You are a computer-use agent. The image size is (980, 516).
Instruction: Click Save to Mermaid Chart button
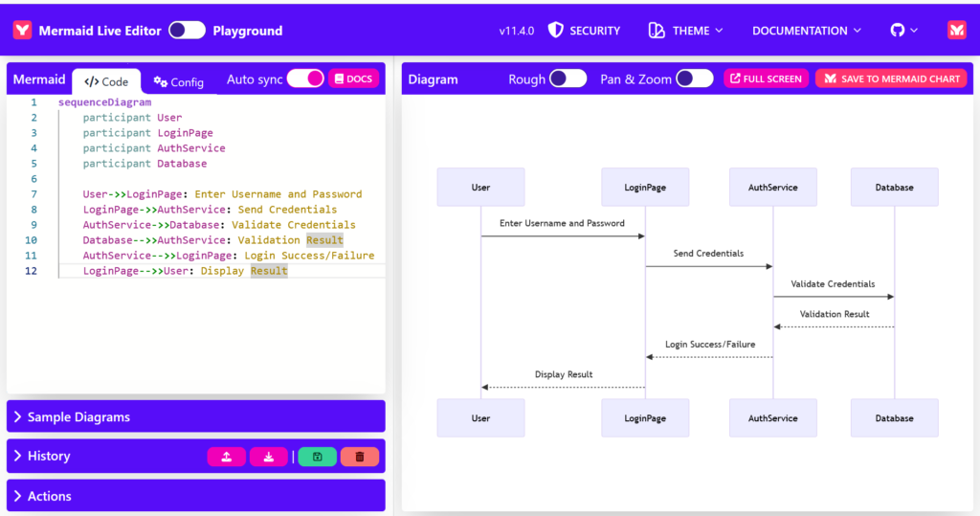891,79
